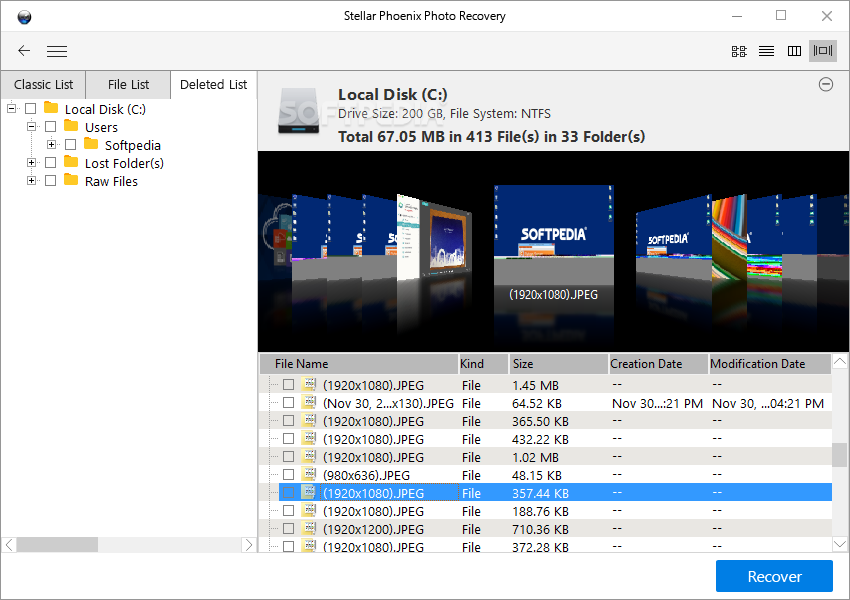Click the Lost Folder(s) folder icon
This screenshot has width=850, height=600.
[71, 162]
